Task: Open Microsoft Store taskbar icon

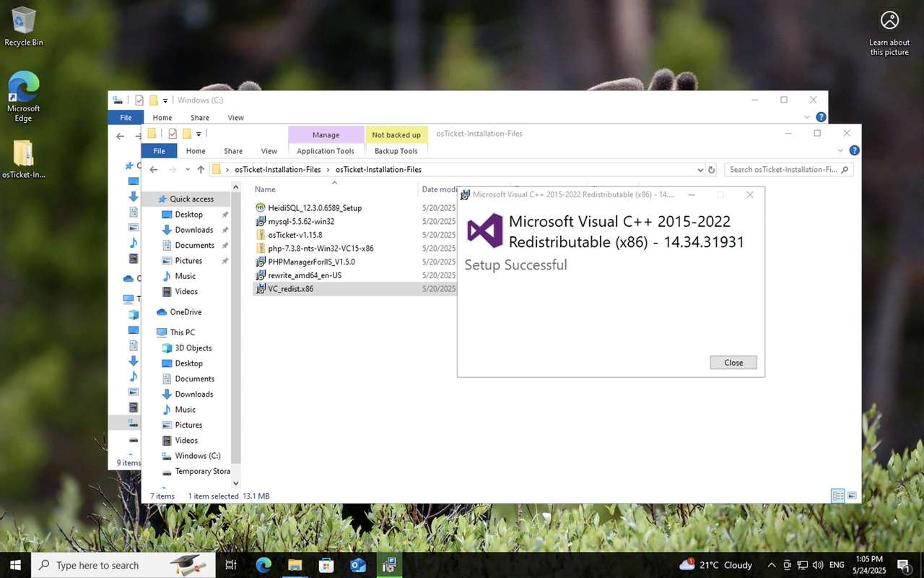Action: pos(326,565)
